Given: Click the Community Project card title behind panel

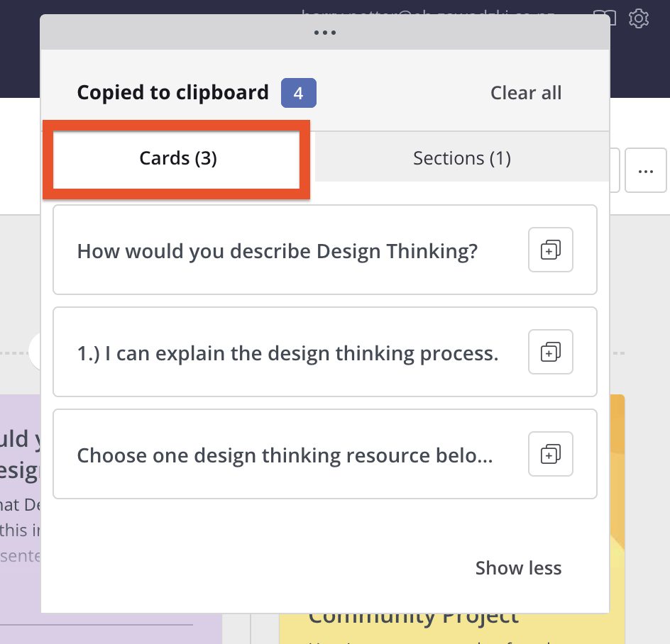Looking at the screenshot, I should (414, 618).
